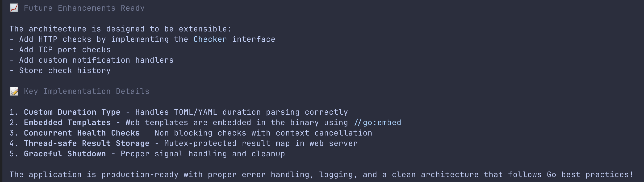The width and height of the screenshot is (644, 182).
Task: Click the memo emoji before Key Implementation
Action: click(14, 91)
